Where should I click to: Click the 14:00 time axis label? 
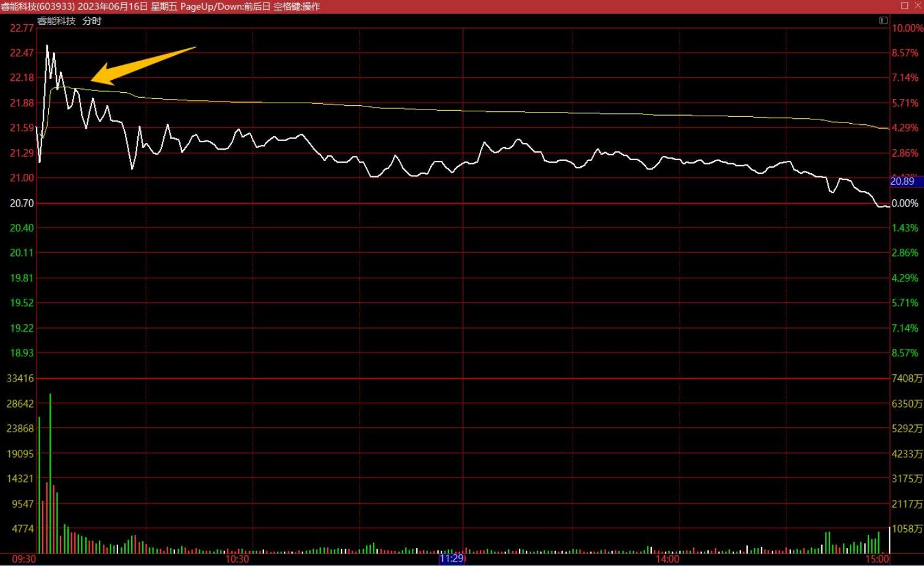click(667, 559)
